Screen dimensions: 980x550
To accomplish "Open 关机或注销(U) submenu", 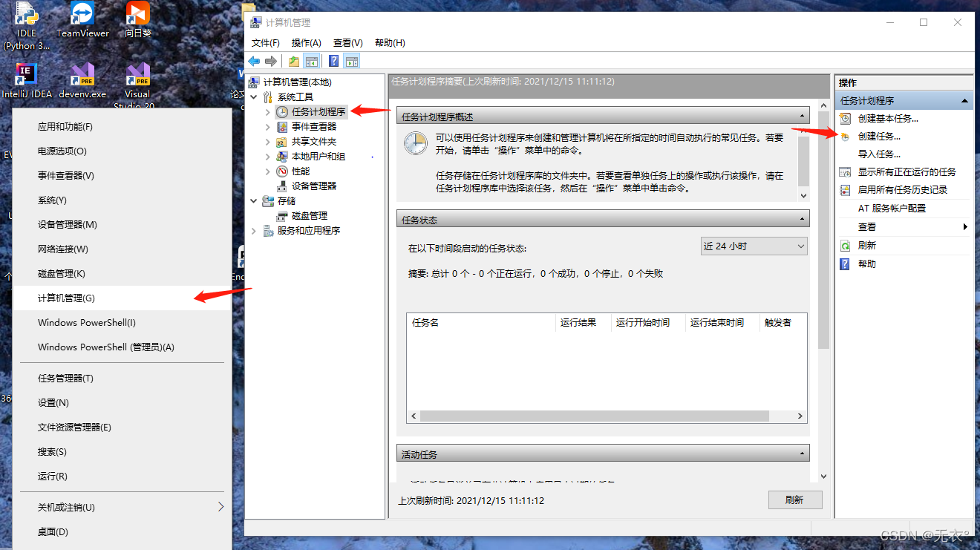I will pos(122,508).
